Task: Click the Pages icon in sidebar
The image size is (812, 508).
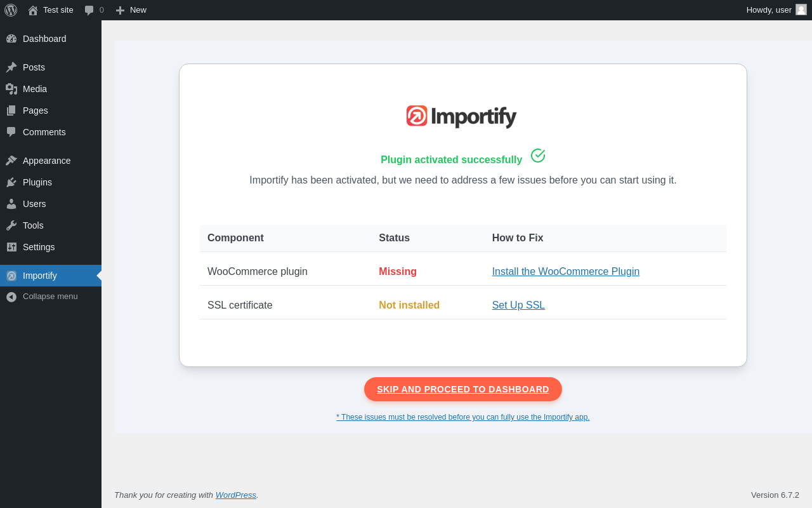Action: pyautogui.click(x=11, y=110)
